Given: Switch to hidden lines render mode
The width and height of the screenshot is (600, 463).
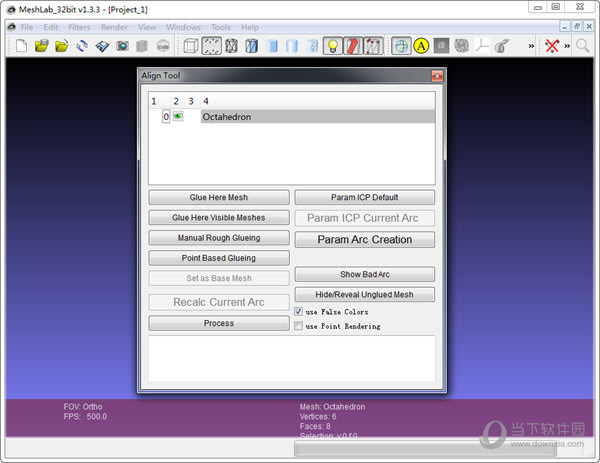Looking at the screenshot, I should 251,46.
